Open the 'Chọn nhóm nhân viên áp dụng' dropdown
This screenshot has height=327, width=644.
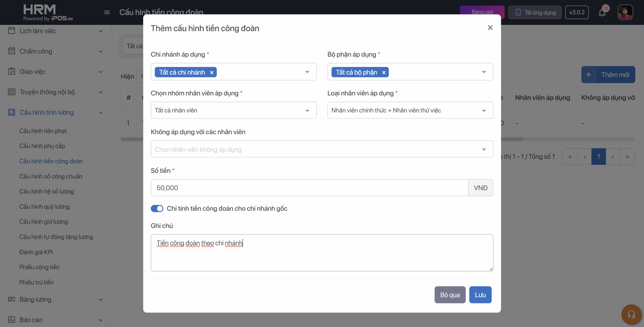click(x=233, y=110)
